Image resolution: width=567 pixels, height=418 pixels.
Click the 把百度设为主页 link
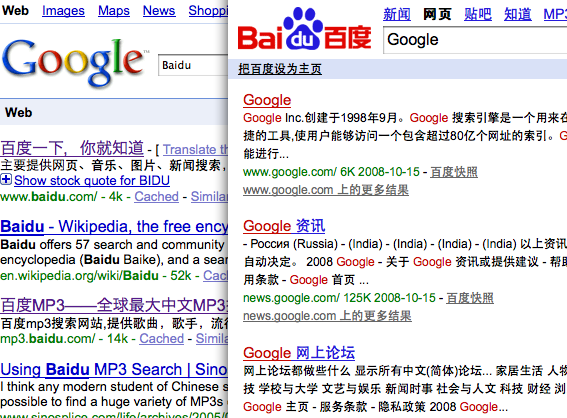point(280,69)
